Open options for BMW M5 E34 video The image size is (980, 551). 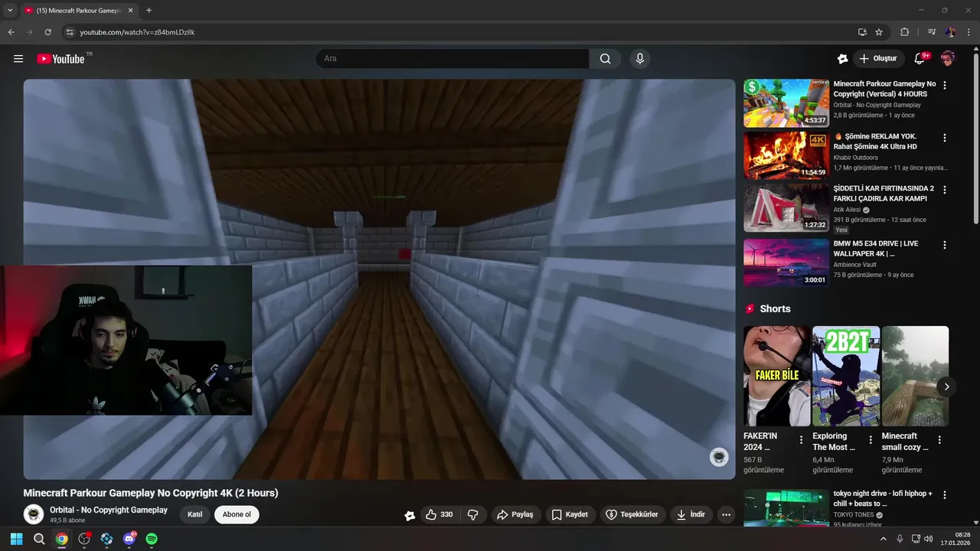click(945, 245)
